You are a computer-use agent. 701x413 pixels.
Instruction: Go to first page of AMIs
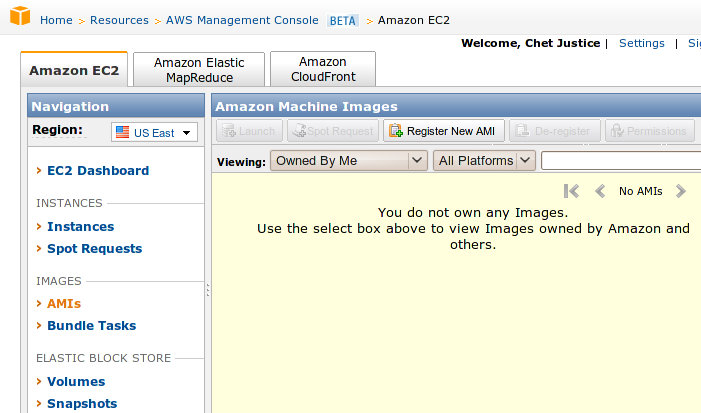572,191
